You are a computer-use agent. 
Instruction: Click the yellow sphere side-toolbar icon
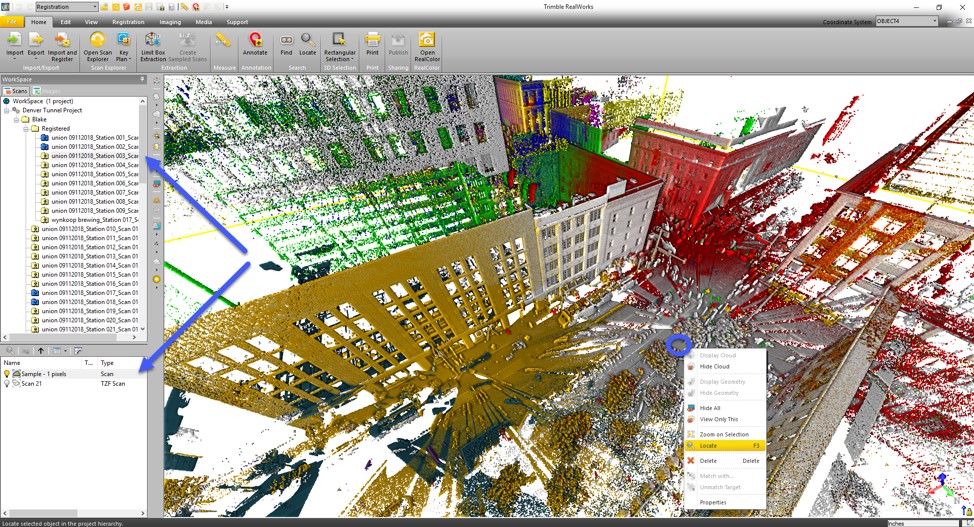click(157, 280)
